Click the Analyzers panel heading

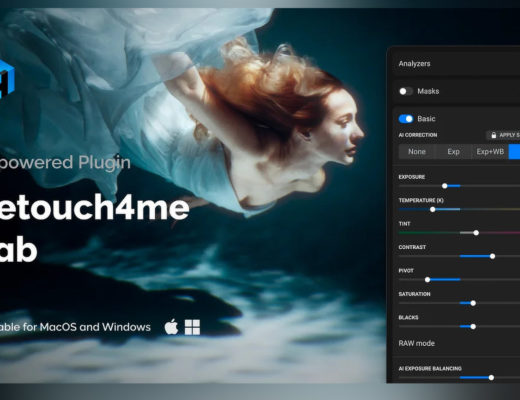[414, 64]
